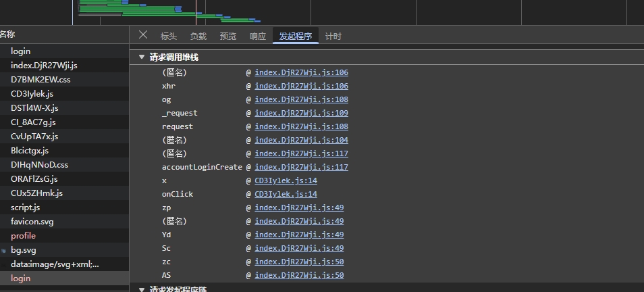Select the ORAFlZsG.js request
Screen dimensions: 644x292
[x=65, y=179]
